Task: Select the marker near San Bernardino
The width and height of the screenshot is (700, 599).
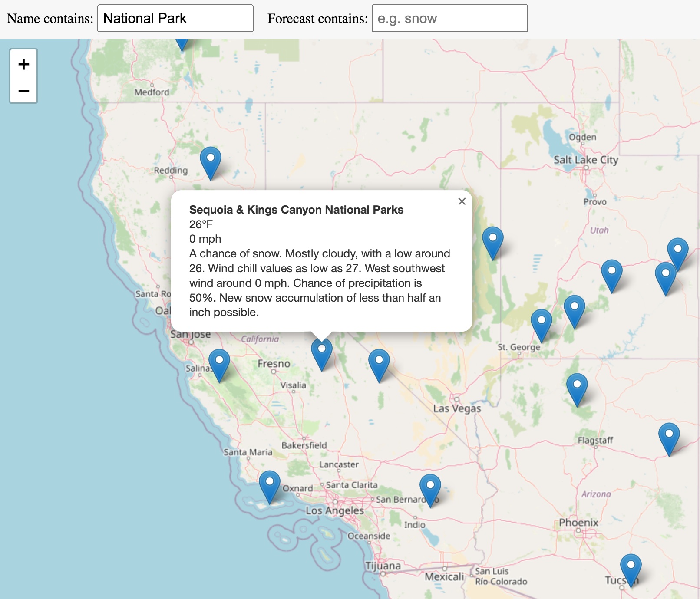Action: click(x=430, y=491)
